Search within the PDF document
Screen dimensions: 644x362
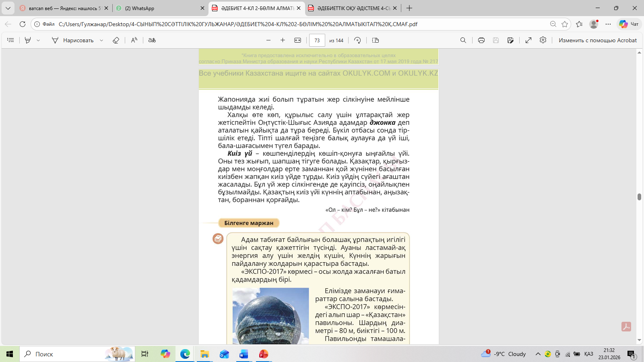pos(463,40)
